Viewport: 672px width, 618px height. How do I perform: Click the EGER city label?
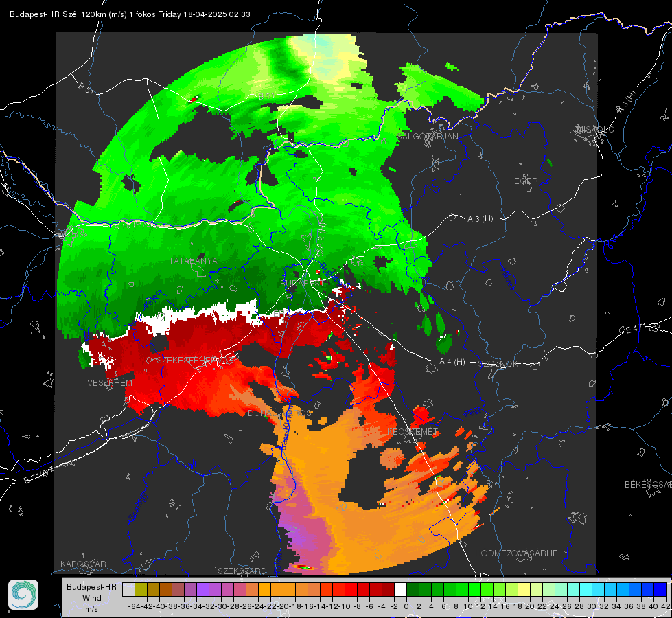(x=526, y=181)
